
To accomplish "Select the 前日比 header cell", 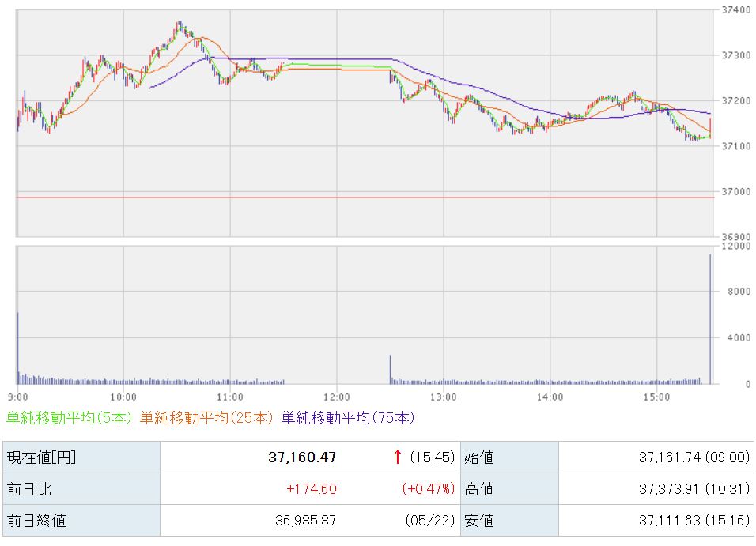I will 81,488.
